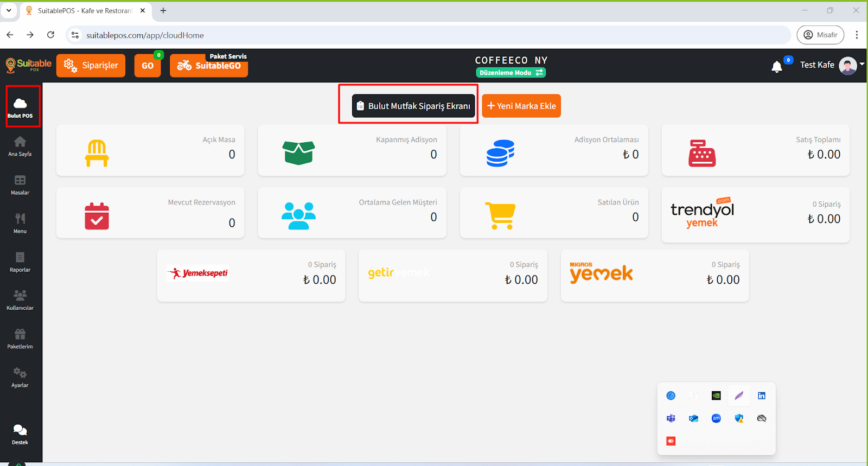Open Zoom tray icon
Image resolution: width=868 pixels, height=466 pixels.
[716, 418]
